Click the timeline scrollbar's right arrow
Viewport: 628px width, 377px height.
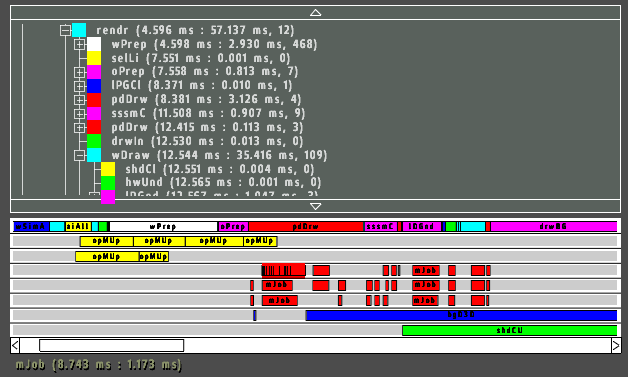(x=616, y=345)
